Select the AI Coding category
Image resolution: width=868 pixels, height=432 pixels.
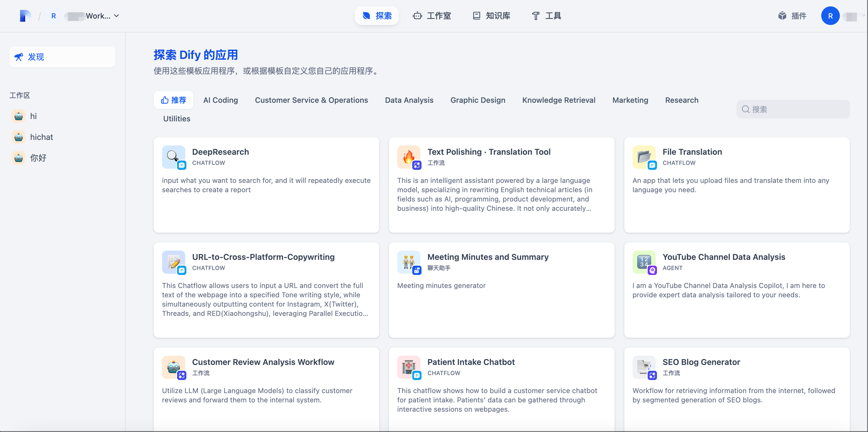click(x=220, y=100)
